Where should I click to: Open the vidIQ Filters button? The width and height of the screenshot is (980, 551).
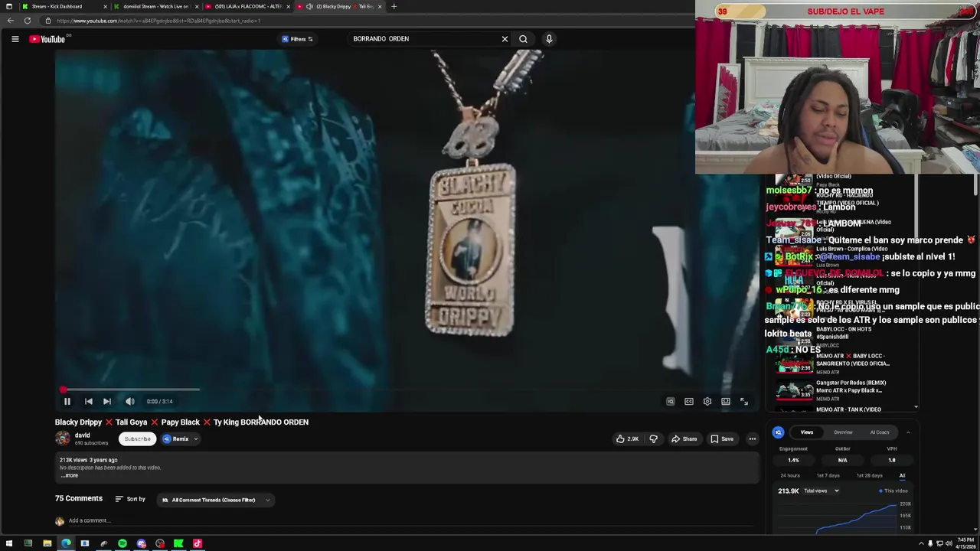click(297, 39)
